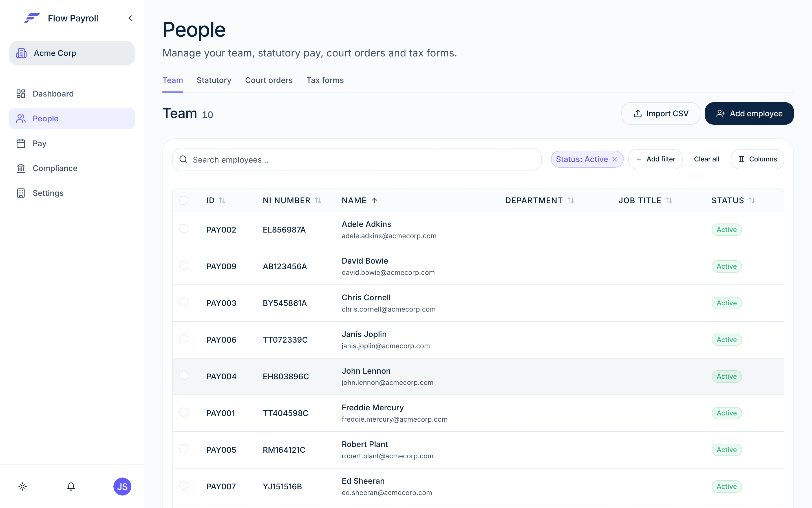Viewport: 812px width, 508px height.
Task: Click the Team count 10
Action: pyautogui.click(x=207, y=115)
